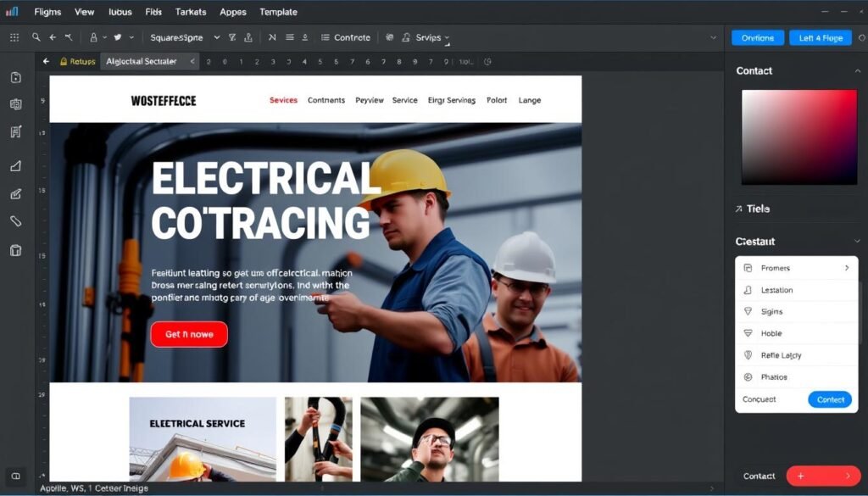
Task: Open the Srvips dropdown in the toolbar
Action: tap(428, 37)
